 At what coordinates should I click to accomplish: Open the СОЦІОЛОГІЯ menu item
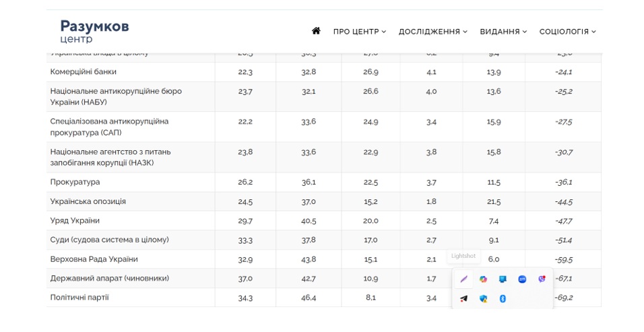point(567,32)
